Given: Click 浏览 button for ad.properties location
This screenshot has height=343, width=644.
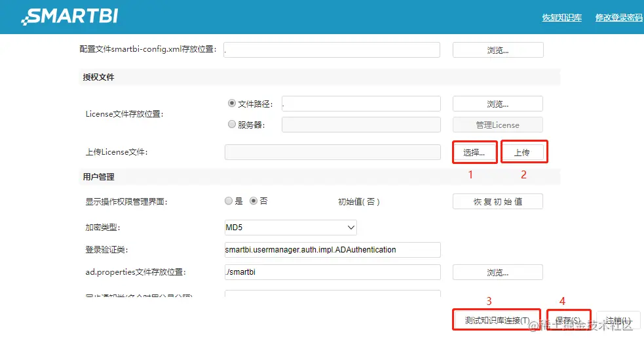Looking at the screenshot, I should click(498, 272).
